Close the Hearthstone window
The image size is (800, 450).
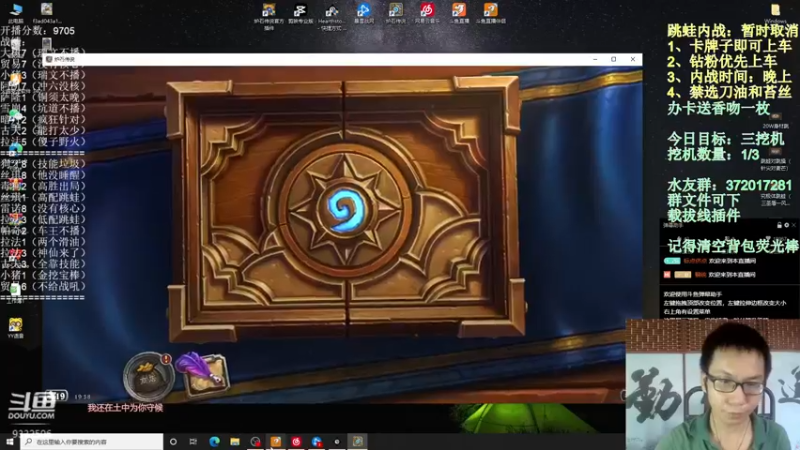(x=633, y=59)
